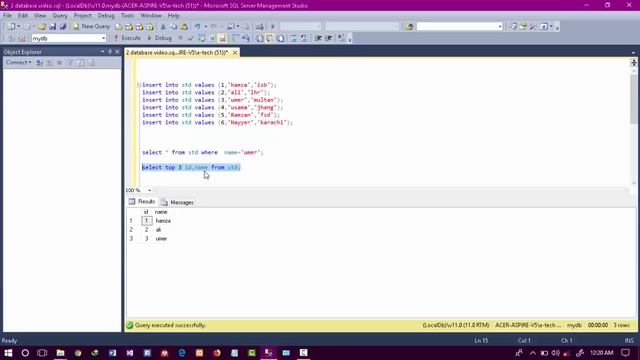Screen dimensions: 640x360
Task: Close the Object Explorer panel
Action: tap(117, 52)
